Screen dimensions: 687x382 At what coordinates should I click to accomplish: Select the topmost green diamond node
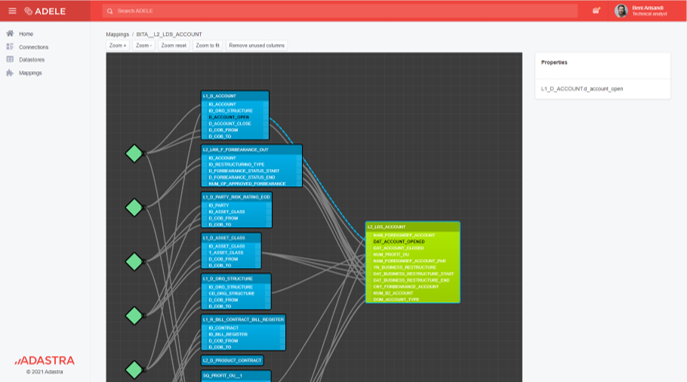coord(134,153)
